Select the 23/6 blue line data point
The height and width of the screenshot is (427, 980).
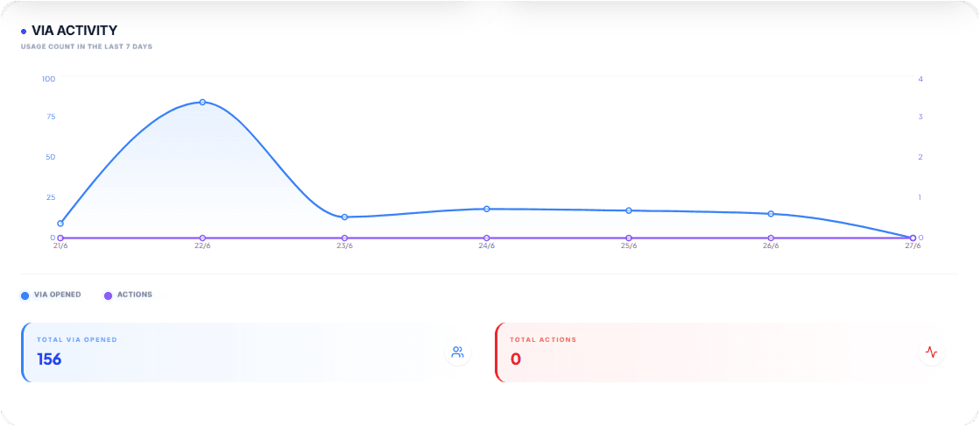[x=344, y=217]
